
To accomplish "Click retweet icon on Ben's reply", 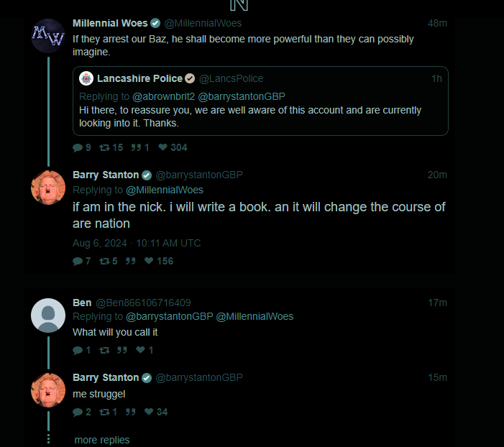I will [x=104, y=350].
